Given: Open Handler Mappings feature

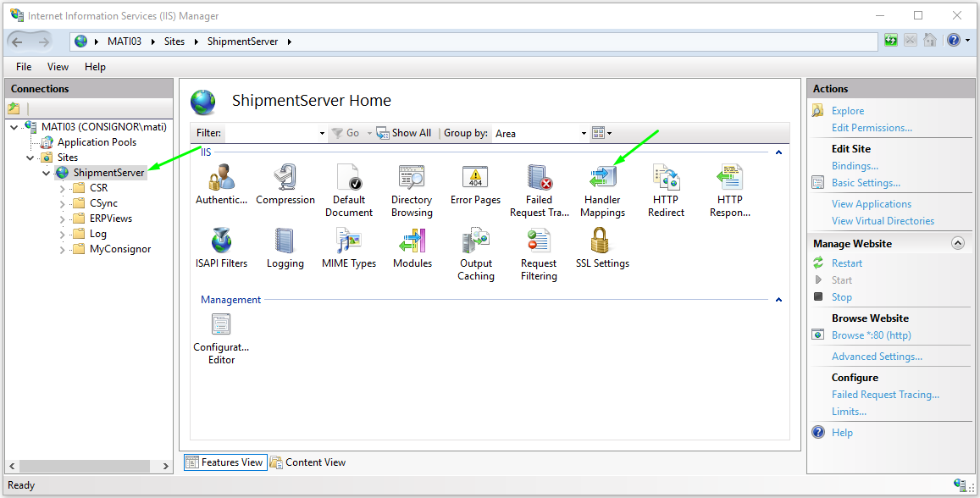Looking at the screenshot, I should (x=602, y=180).
